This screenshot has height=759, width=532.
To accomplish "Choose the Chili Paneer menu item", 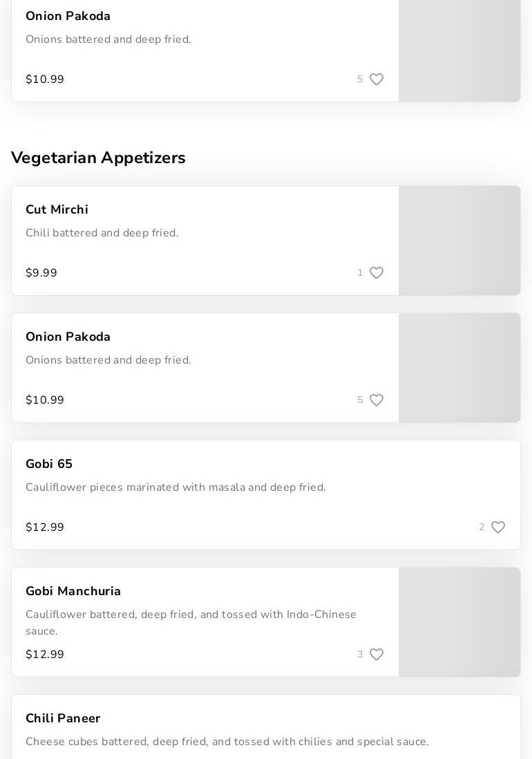I will coord(63,718).
